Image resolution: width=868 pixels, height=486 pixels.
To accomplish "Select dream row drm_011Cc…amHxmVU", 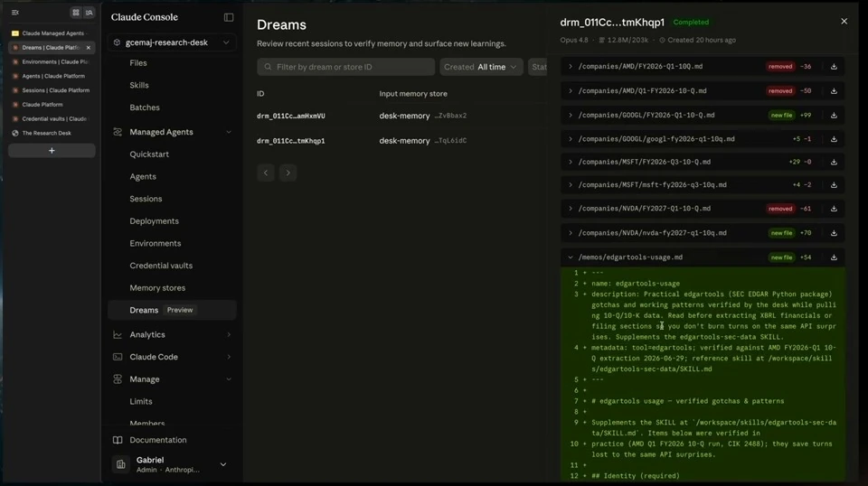I will pos(290,117).
